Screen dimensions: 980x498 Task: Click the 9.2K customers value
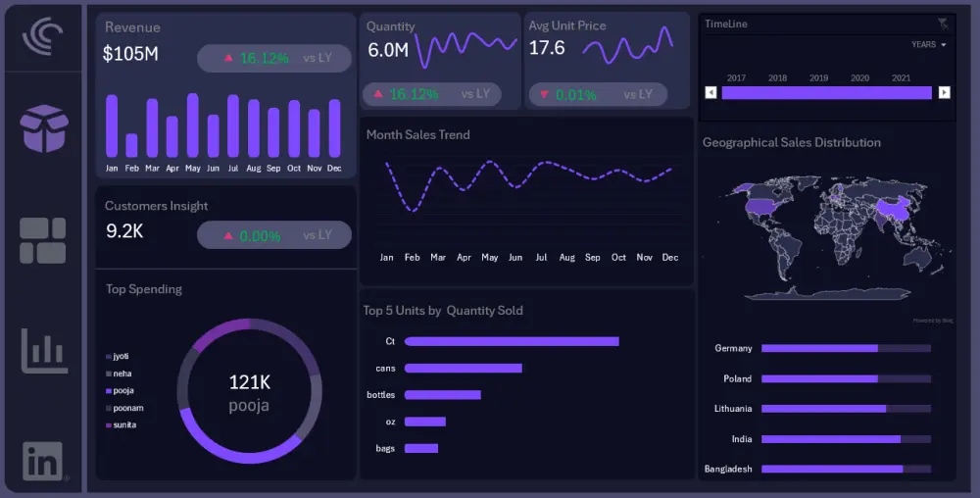124,231
